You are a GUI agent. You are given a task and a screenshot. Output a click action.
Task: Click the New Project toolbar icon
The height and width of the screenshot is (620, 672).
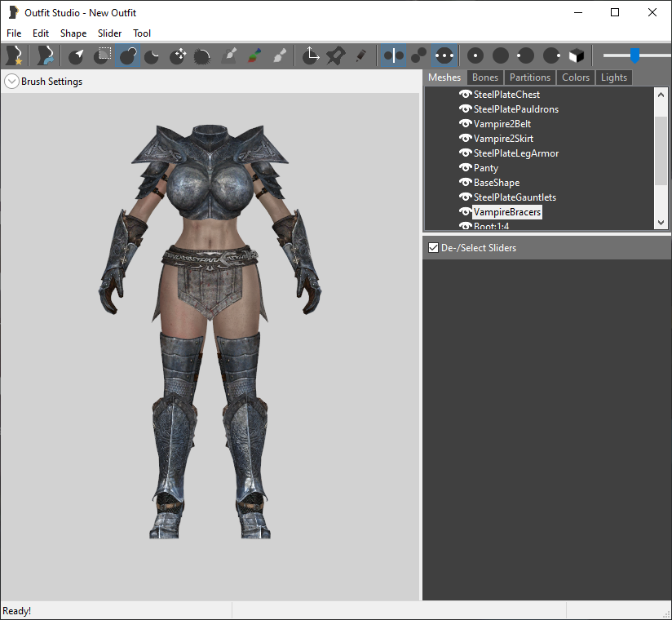(14, 55)
